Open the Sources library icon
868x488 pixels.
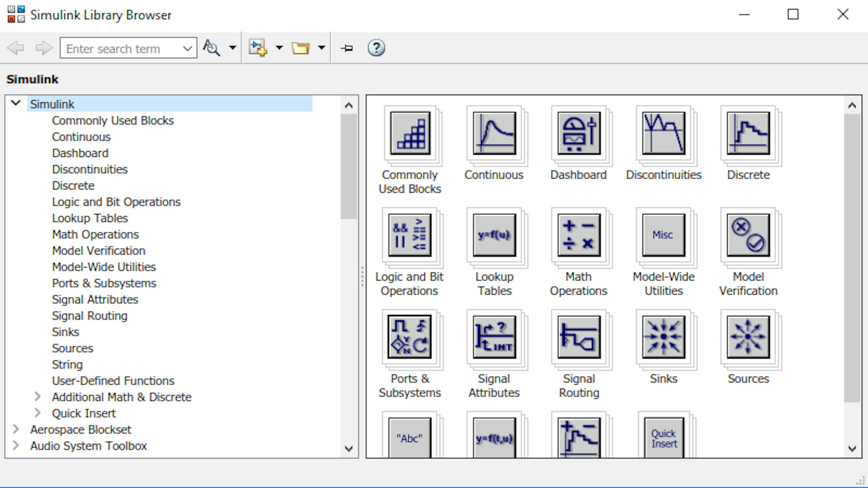(748, 337)
